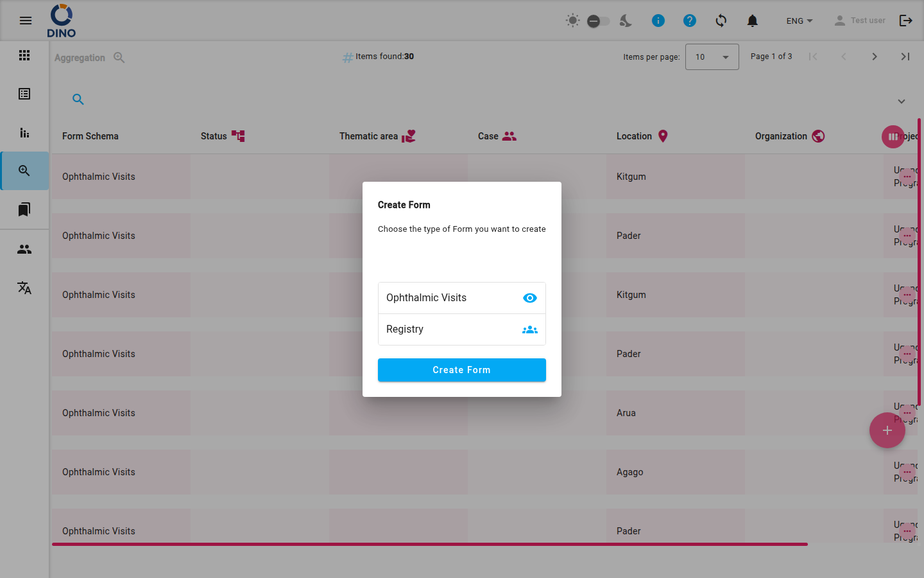Open the bookmarks sidebar icon

pyautogui.click(x=24, y=209)
